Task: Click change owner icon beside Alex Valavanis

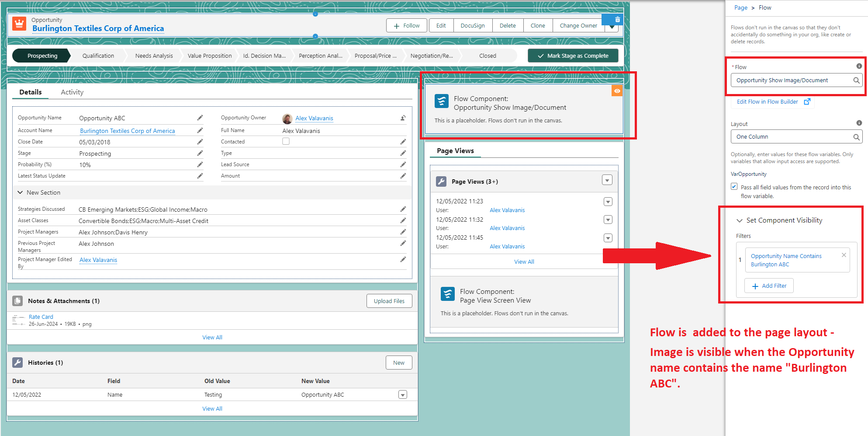Action: (403, 118)
